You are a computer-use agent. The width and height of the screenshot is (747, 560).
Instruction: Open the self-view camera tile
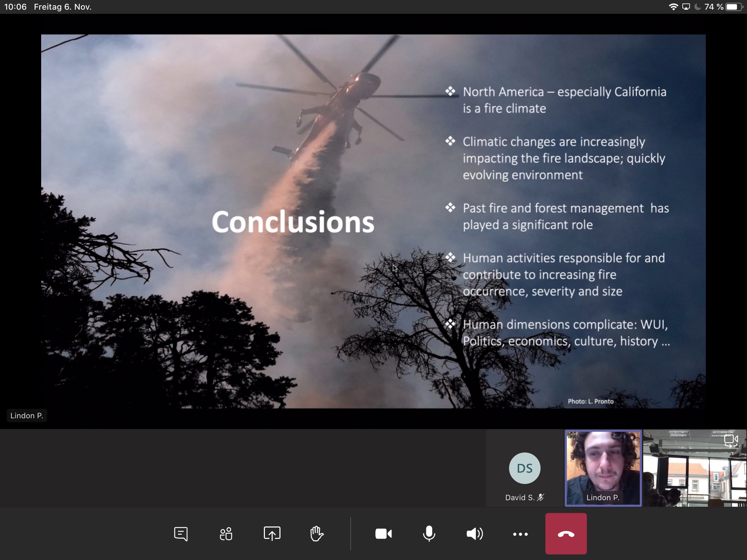point(694,468)
